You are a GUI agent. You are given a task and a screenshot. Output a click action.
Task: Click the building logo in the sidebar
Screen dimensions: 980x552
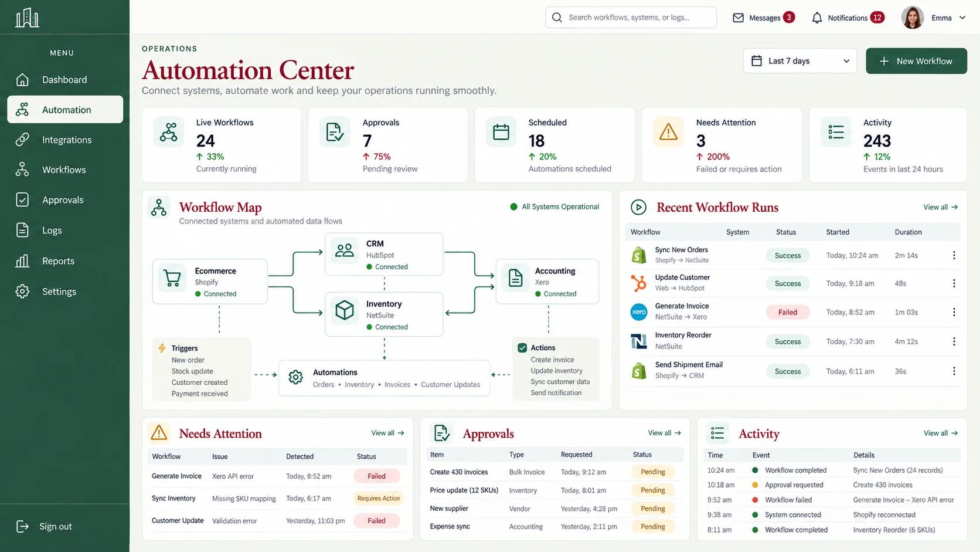coord(27,18)
